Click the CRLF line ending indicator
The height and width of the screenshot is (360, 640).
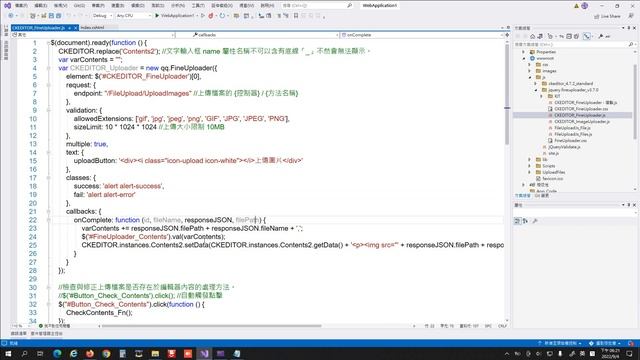[502, 326]
